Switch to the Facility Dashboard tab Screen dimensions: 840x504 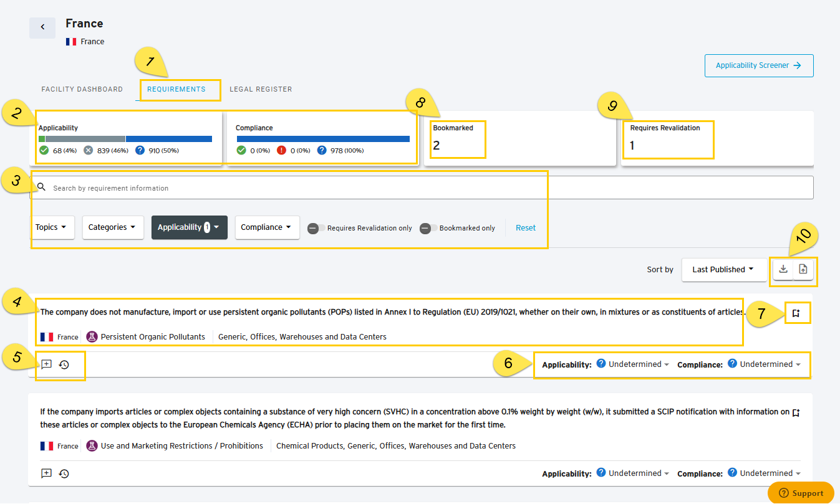82,89
